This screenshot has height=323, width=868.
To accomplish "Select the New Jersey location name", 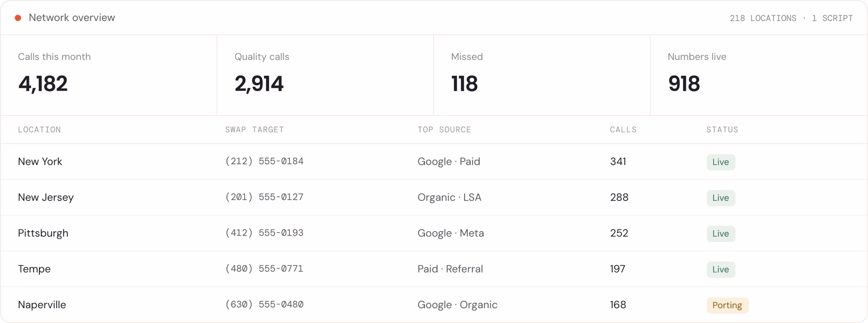I will [x=46, y=197].
